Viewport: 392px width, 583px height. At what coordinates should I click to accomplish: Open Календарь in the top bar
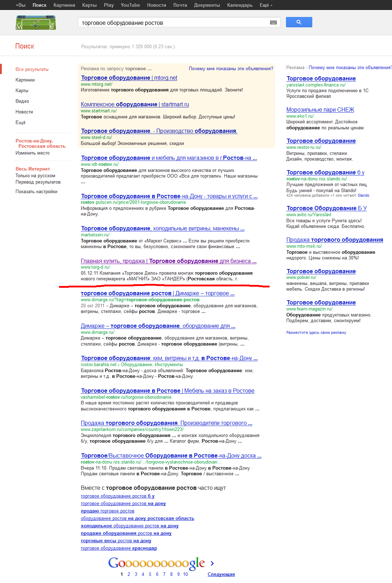[x=240, y=5]
